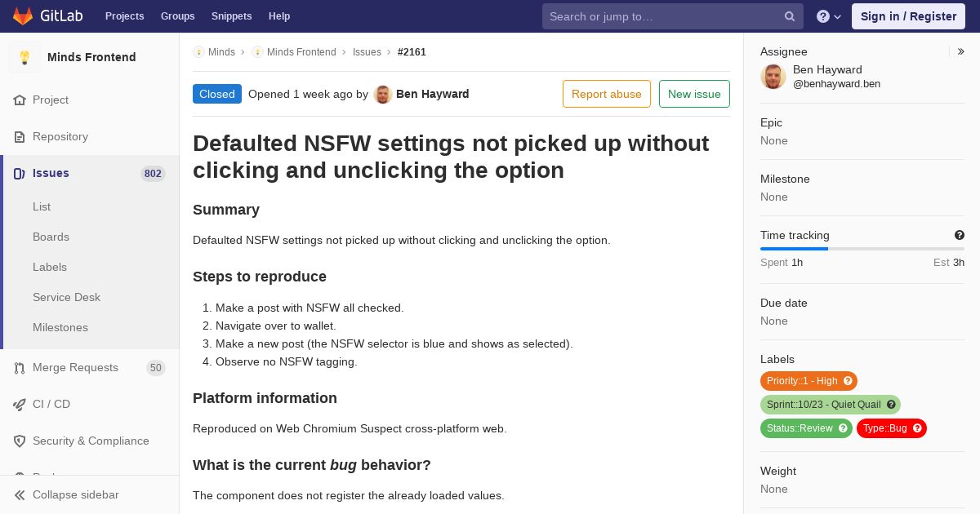
Task: Select Boards under Issues
Action: point(51,237)
